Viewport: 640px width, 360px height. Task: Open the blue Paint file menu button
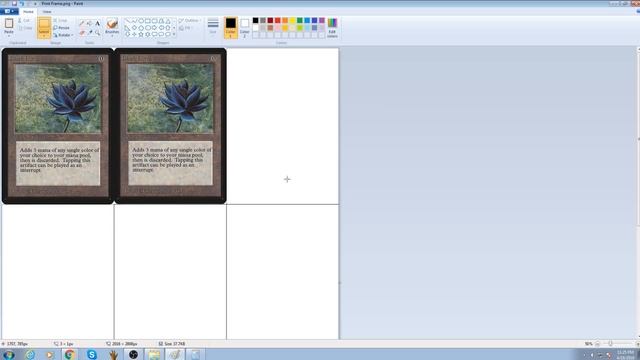pyautogui.click(x=9, y=11)
